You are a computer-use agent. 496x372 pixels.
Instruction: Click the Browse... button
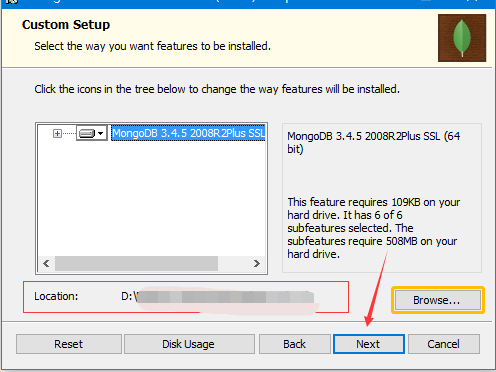pyautogui.click(x=438, y=300)
